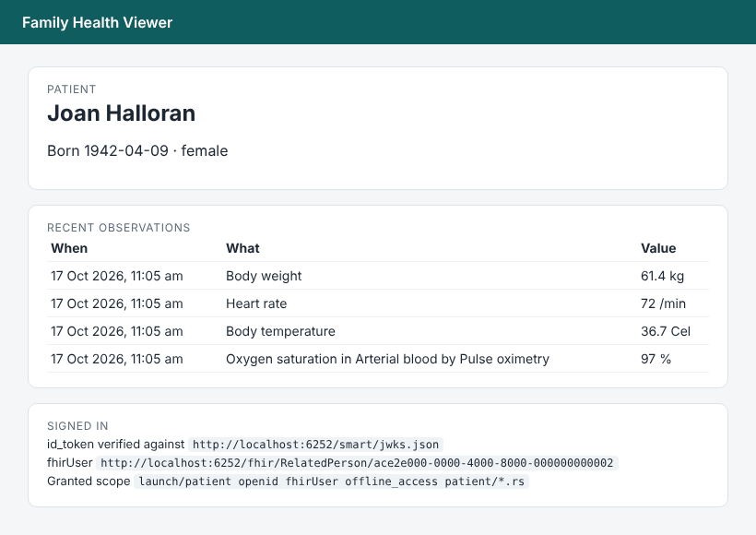Viewport: 756px width, 535px height.
Task: Click the PATIENT section label
Action: [x=71, y=89]
